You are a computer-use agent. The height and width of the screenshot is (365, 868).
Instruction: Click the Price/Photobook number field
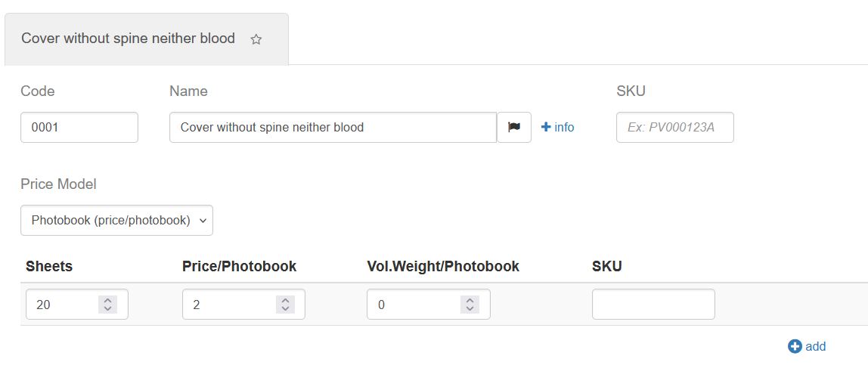click(x=227, y=305)
